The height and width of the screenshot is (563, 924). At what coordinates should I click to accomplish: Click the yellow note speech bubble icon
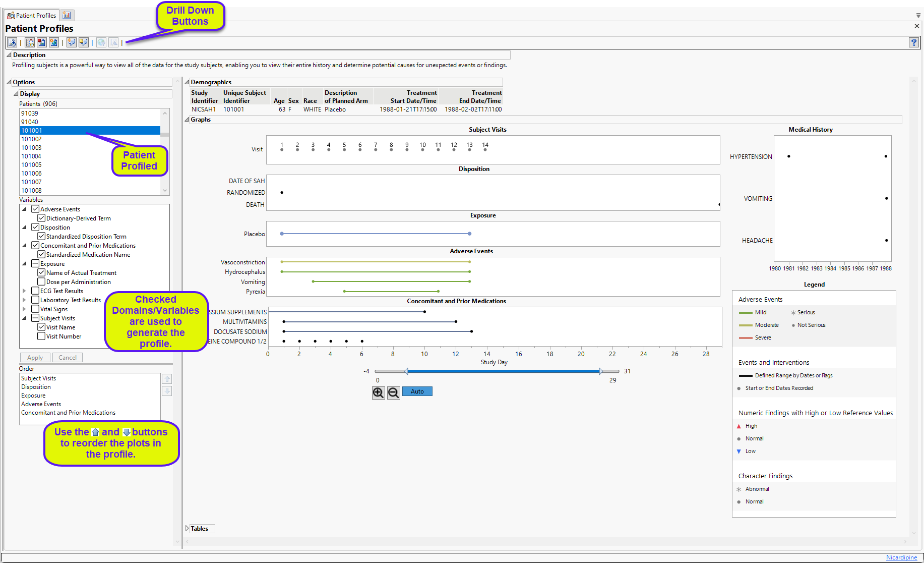point(83,43)
